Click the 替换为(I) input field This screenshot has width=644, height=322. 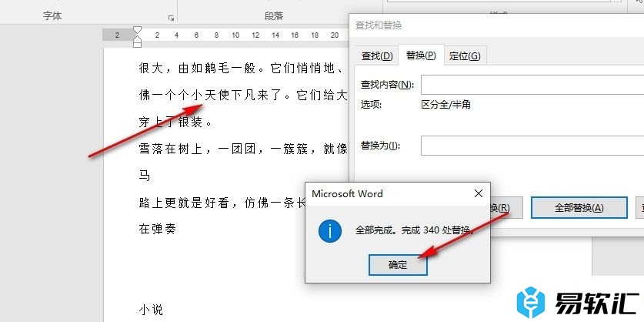(x=532, y=146)
